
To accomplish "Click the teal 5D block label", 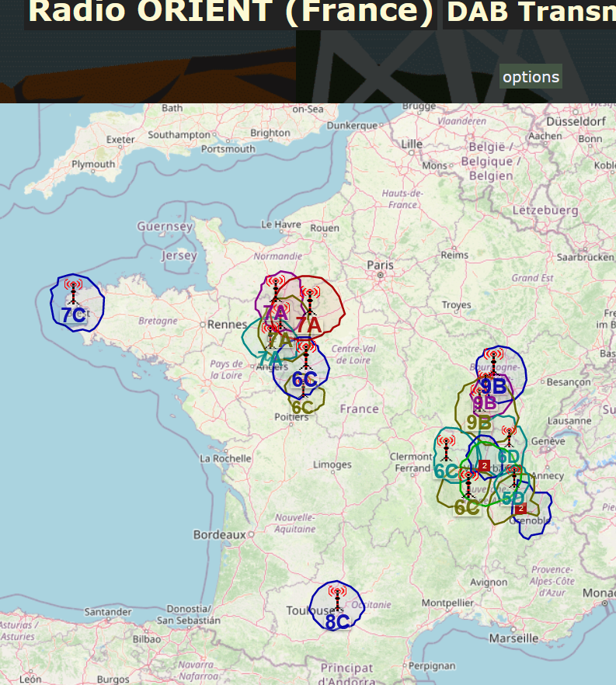I will click(513, 498).
